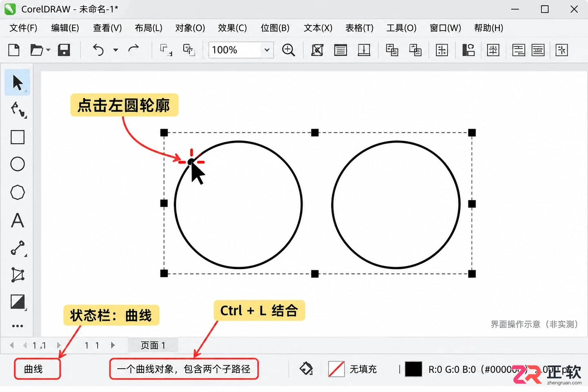Select the interactive fill tool
This screenshot has width=588, height=392.
click(18, 302)
